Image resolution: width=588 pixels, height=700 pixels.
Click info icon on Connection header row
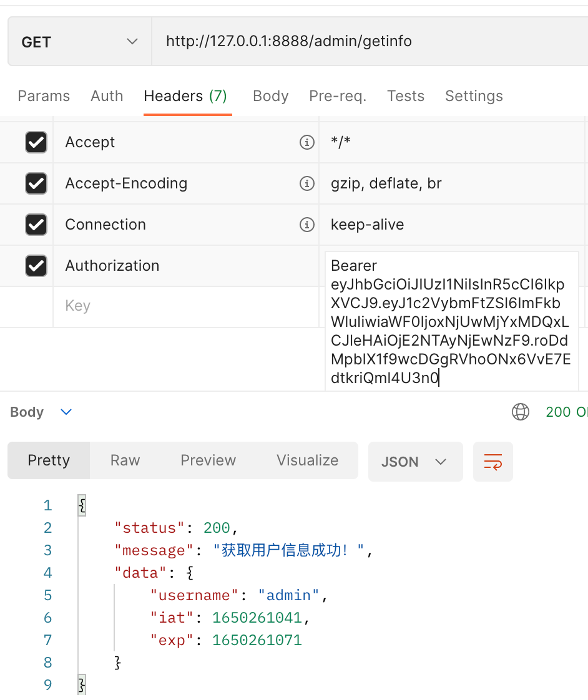pos(306,225)
